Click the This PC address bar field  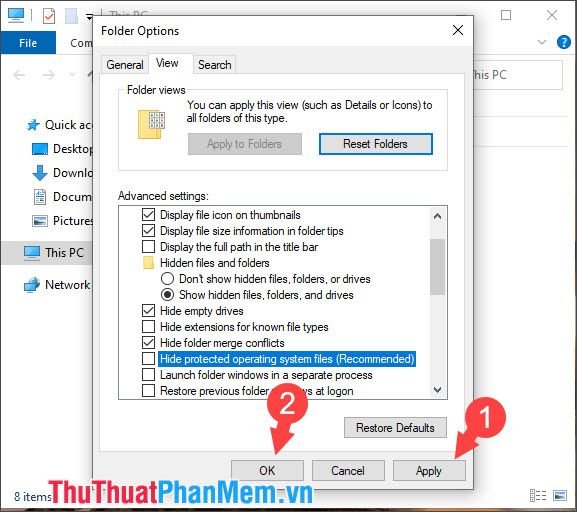[517, 75]
